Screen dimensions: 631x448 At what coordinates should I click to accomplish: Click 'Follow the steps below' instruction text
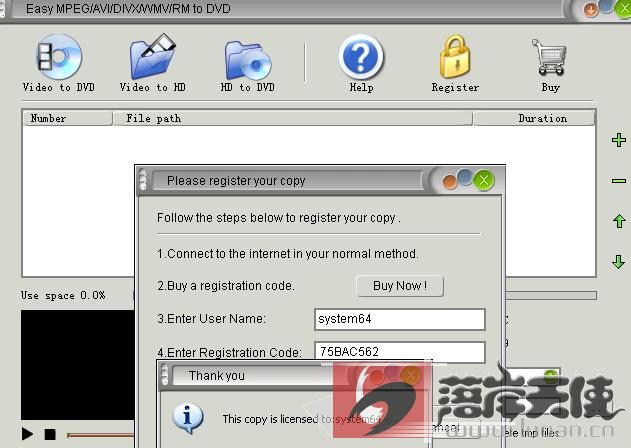pyautogui.click(x=278, y=218)
